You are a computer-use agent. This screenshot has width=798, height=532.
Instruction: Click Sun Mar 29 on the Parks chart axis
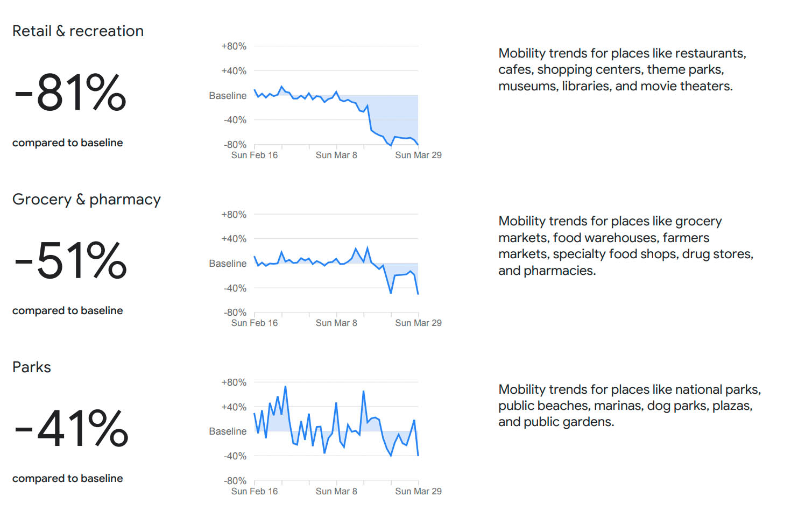click(x=418, y=492)
